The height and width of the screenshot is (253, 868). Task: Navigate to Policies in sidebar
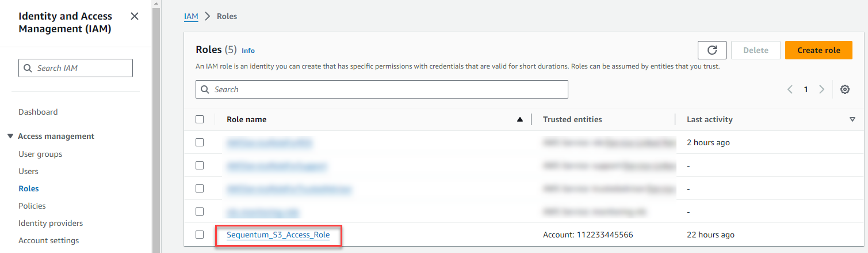tap(32, 206)
